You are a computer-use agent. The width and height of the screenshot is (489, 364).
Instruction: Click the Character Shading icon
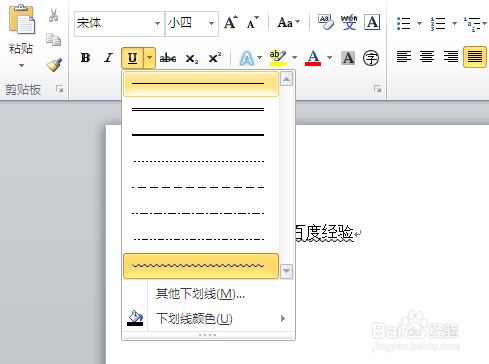348,58
